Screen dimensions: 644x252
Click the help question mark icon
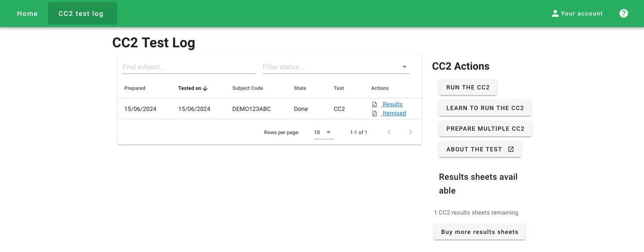coord(623,13)
